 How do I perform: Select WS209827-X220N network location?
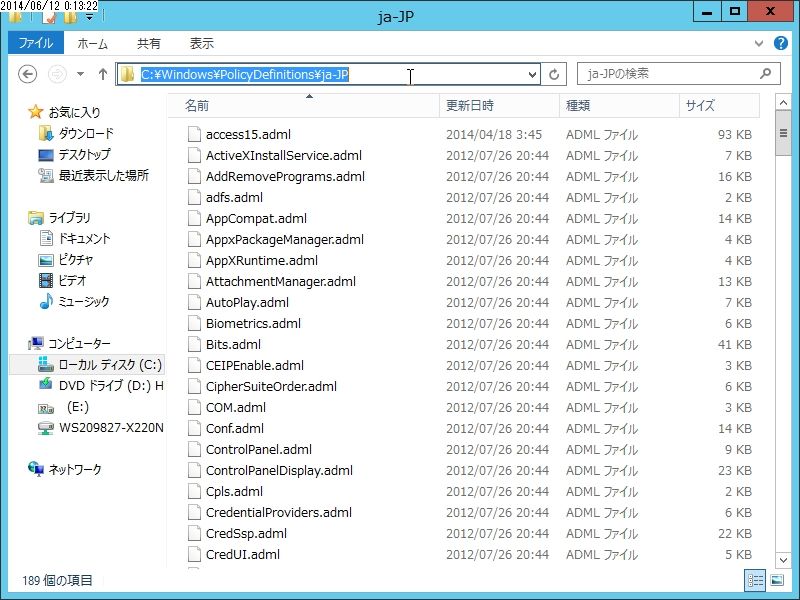tap(111, 428)
